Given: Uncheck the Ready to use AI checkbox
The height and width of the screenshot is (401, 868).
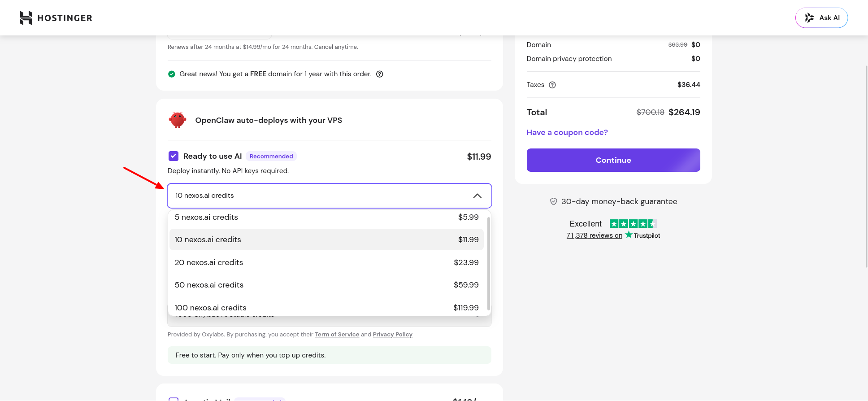Looking at the screenshot, I should tap(174, 156).
